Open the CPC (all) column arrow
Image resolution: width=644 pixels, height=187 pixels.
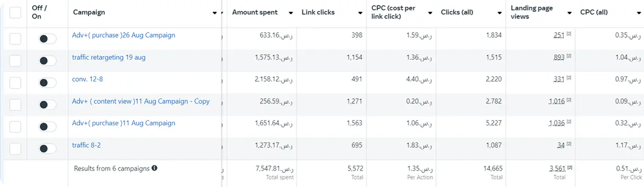(639, 13)
